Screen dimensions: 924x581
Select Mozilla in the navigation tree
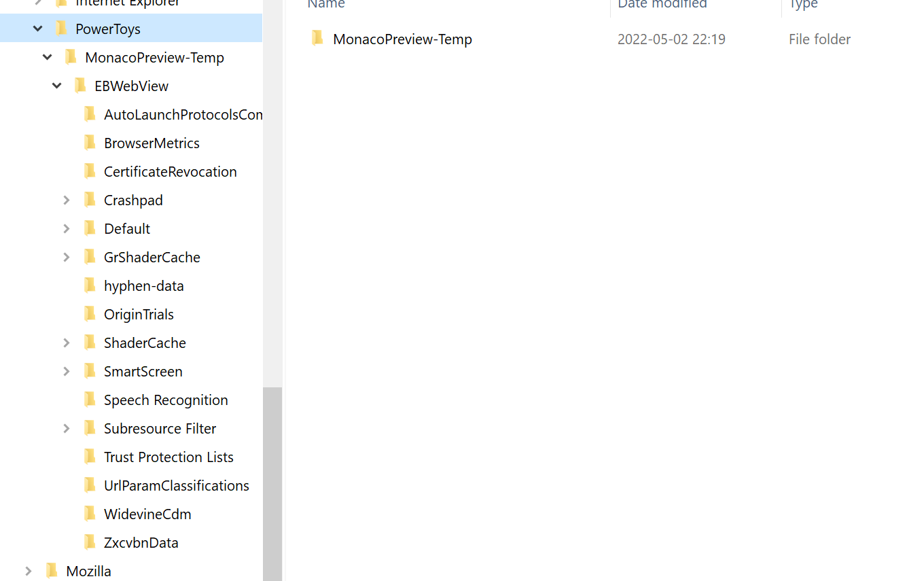pos(88,571)
